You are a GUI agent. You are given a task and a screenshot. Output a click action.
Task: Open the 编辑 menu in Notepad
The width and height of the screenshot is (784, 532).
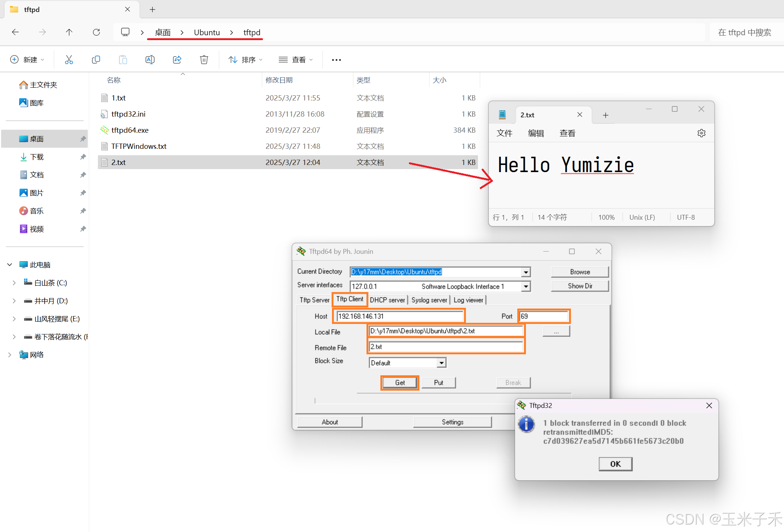[x=536, y=133]
